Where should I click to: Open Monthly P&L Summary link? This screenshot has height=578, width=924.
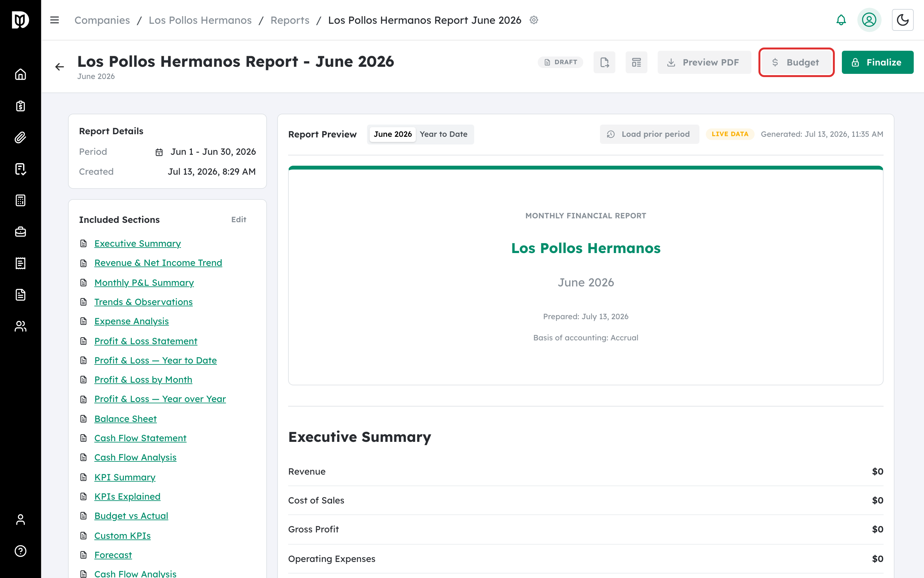point(144,283)
